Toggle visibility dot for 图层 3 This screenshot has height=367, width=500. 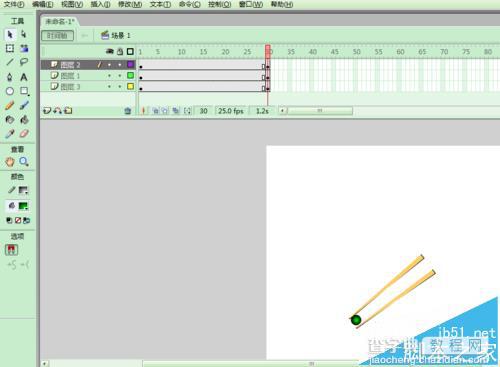coord(109,87)
